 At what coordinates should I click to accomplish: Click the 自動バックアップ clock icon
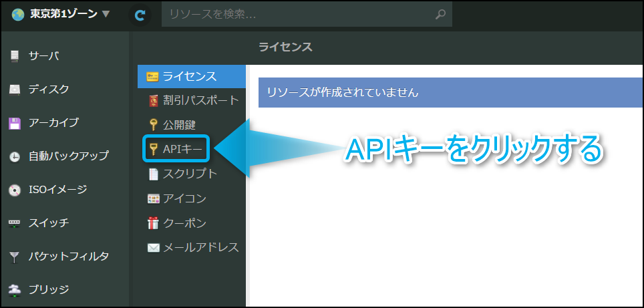[15, 157]
